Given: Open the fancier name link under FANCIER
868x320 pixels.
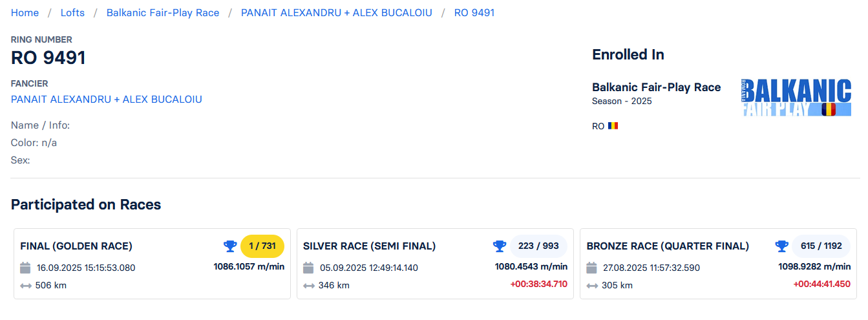Looking at the screenshot, I should [x=107, y=100].
